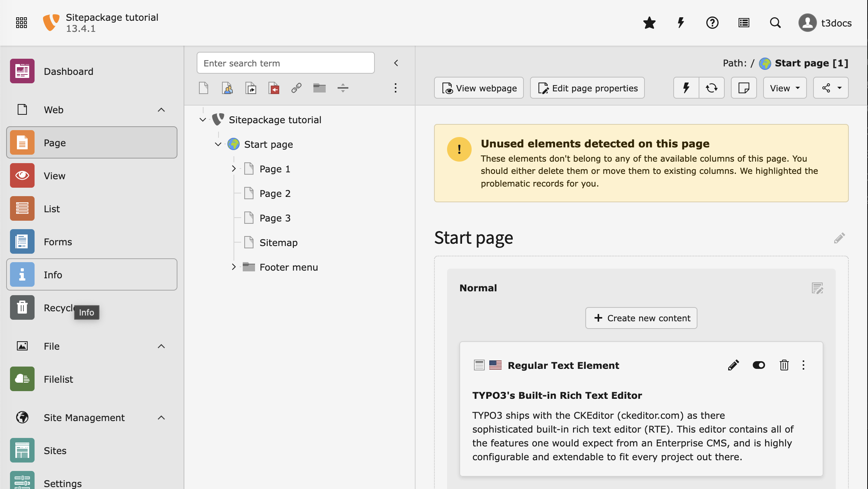Image resolution: width=868 pixels, height=489 pixels.
Task: Collapse the Sitepackage tutorial tree root
Action: [x=203, y=120]
